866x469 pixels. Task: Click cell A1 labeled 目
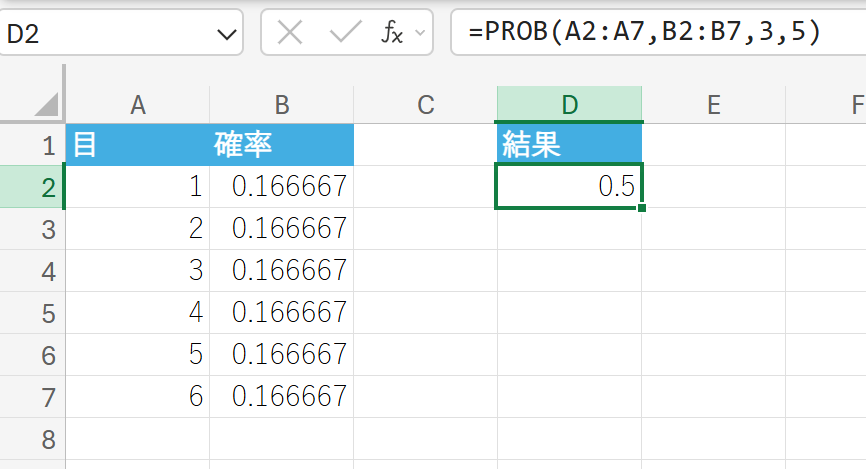click(138, 146)
